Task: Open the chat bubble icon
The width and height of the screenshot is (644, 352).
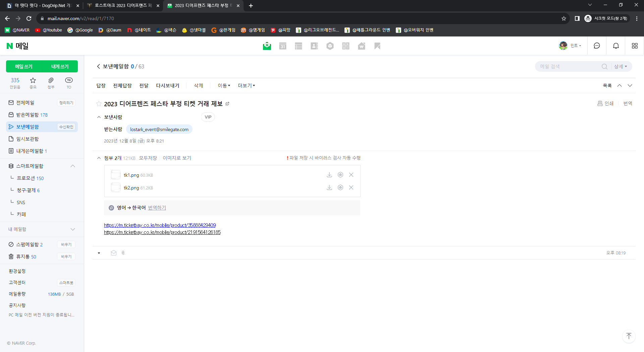Action: click(597, 46)
